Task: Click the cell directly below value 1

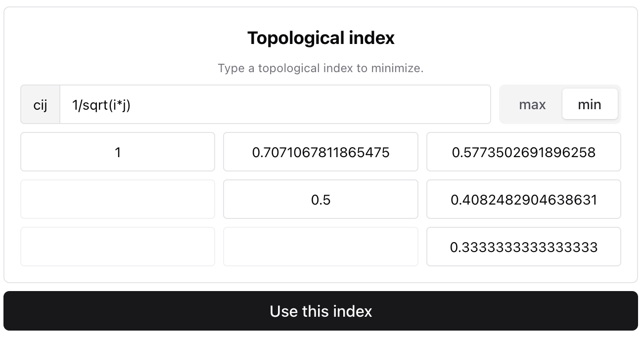Action: tap(118, 199)
